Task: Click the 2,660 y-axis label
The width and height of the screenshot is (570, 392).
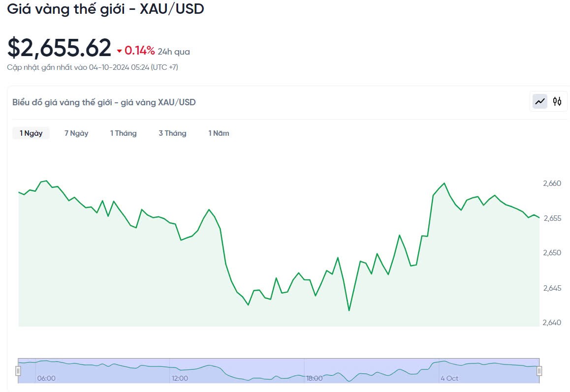Action: (x=552, y=183)
